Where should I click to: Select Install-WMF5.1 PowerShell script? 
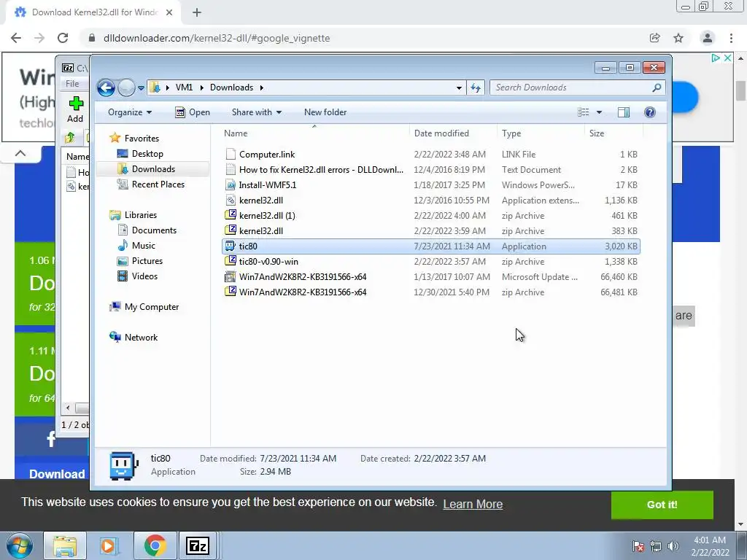[430, 184]
